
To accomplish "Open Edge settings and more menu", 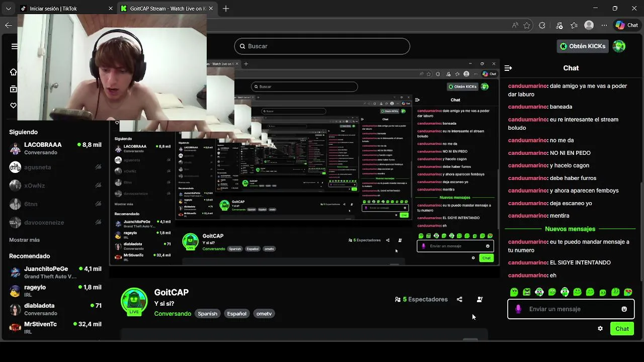I will point(604,25).
